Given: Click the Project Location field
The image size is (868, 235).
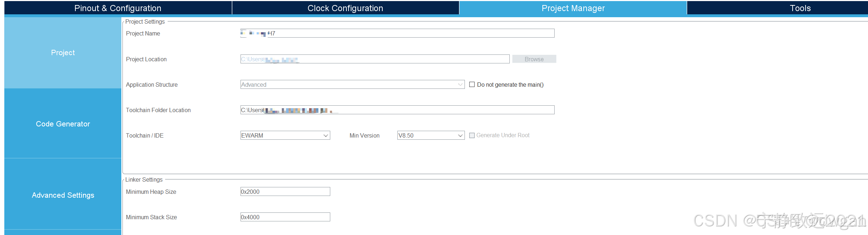Looking at the screenshot, I should pyautogui.click(x=375, y=59).
